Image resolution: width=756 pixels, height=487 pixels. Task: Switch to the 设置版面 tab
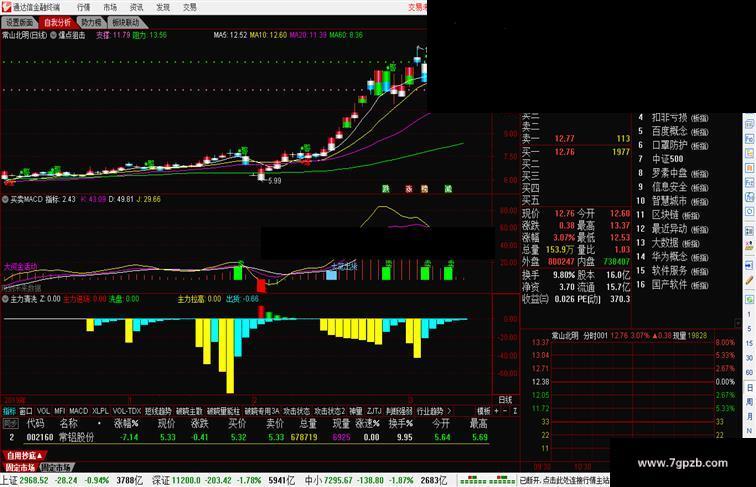tap(20, 22)
